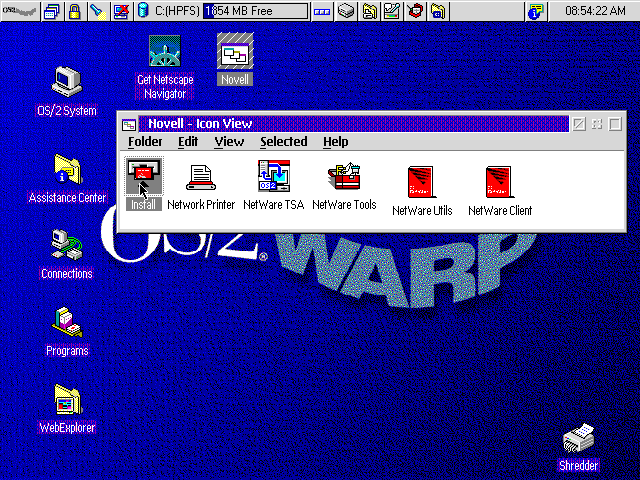The image size is (640, 480).
Task: Click the C:(HPFS) free space monitor
Action: pos(255,11)
